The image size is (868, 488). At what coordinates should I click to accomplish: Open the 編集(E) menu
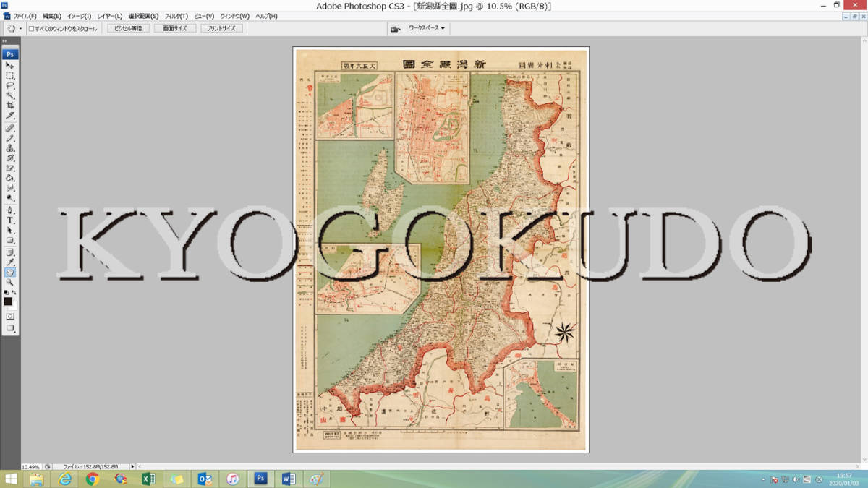[52, 16]
